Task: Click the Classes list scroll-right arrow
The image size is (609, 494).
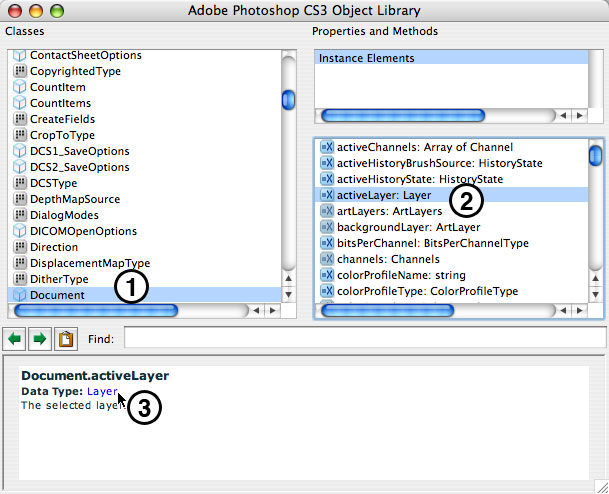Action: (x=273, y=310)
